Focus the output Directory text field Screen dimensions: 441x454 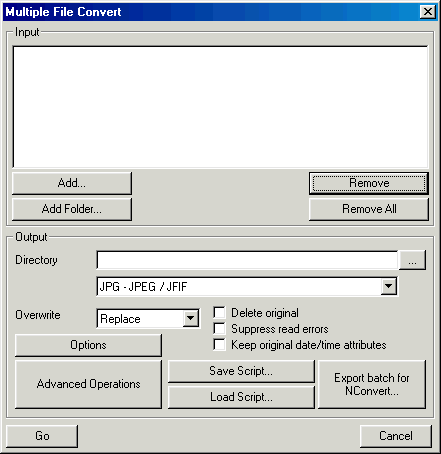[247, 260]
